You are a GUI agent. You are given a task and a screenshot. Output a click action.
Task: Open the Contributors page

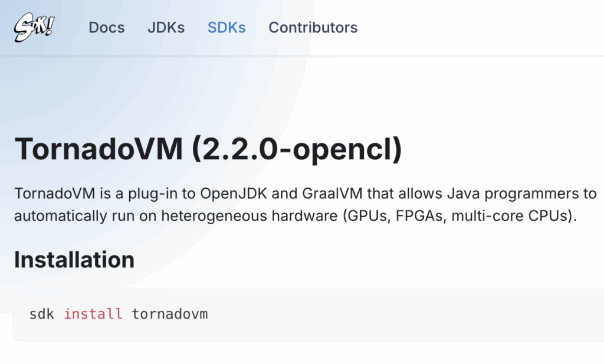(x=313, y=28)
